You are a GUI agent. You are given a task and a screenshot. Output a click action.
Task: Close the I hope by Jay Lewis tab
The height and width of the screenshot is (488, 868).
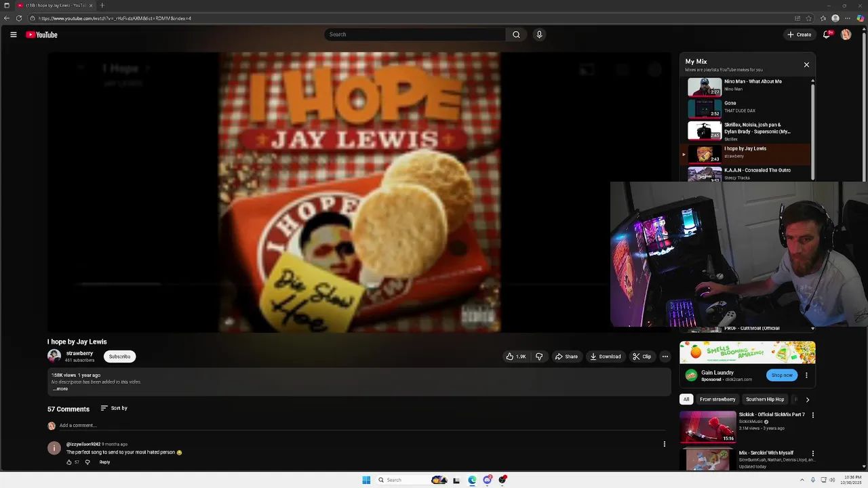tap(91, 5)
